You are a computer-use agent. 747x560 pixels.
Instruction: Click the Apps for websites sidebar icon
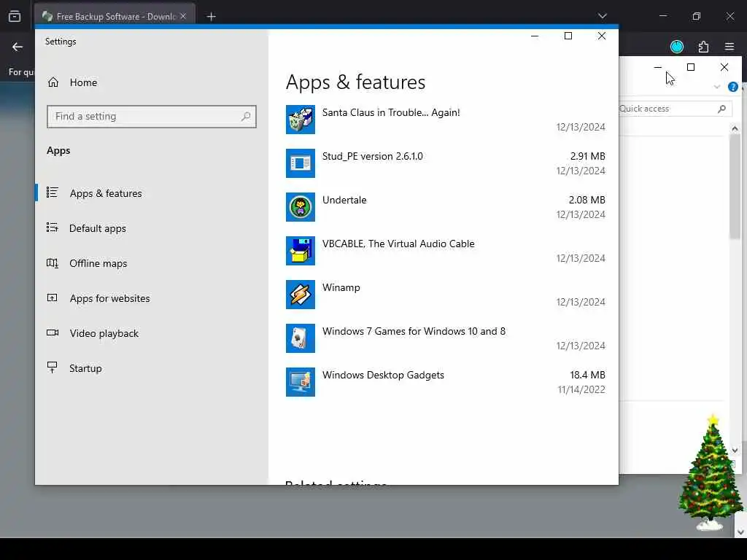[53, 298]
